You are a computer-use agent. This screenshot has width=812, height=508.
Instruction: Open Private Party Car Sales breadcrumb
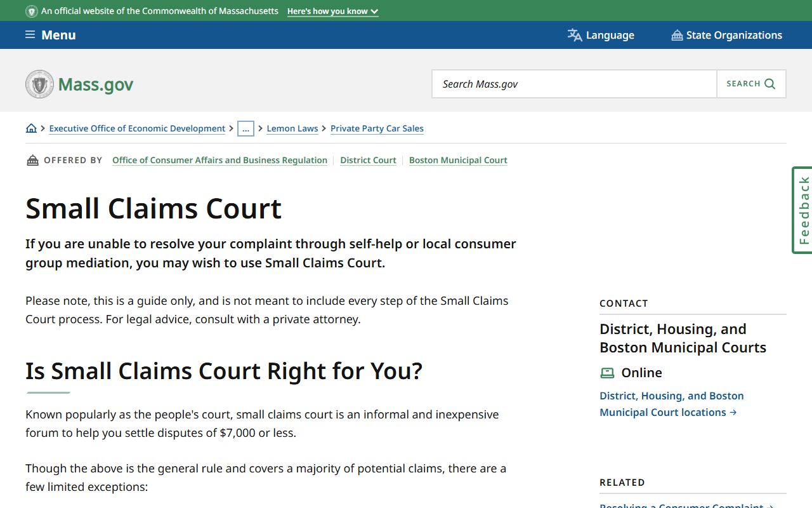(x=377, y=128)
